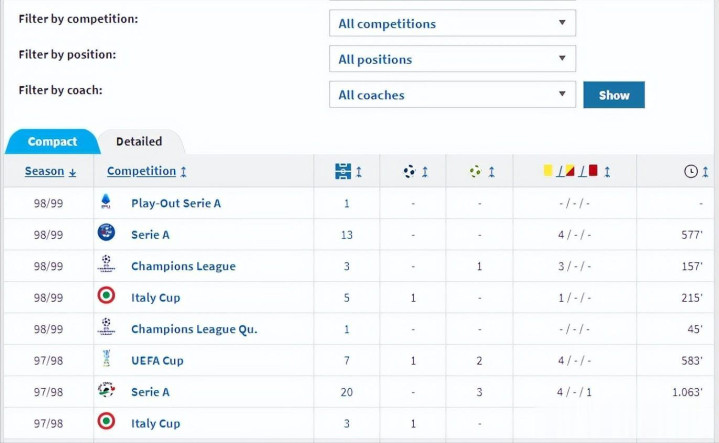Screen dimensions: 719x443
Task: Click the 98/99 Serie A league logo
Action: click(106, 233)
